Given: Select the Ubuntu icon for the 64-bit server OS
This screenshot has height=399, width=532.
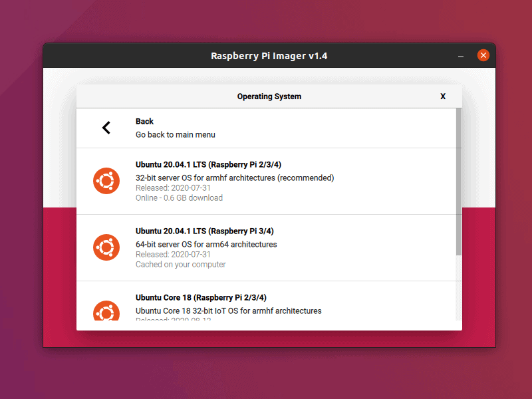Looking at the screenshot, I should pos(106,247).
